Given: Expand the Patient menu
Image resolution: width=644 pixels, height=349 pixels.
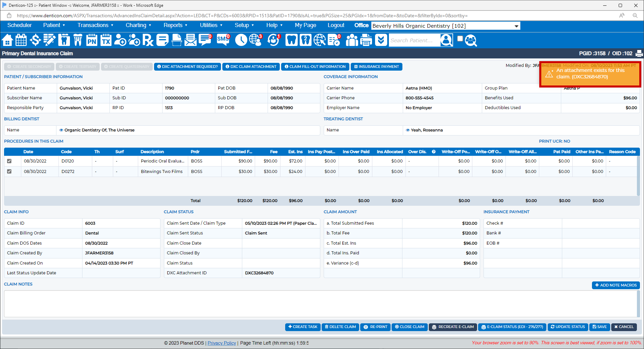Looking at the screenshot, I should (54, 25).
